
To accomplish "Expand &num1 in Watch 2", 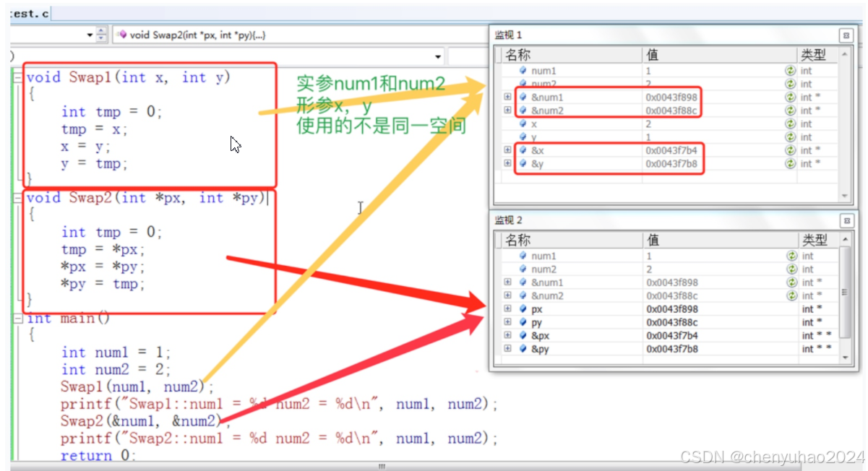I will coord(508,282).
